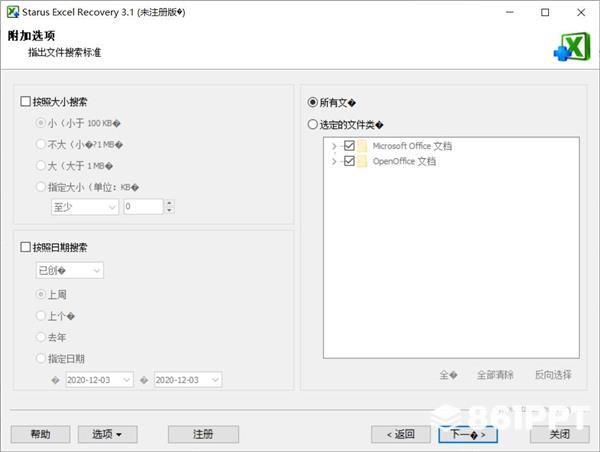600x452 pixels.
Task: Expand the Microsoft Office 文档 tree node
Action: 334,146
